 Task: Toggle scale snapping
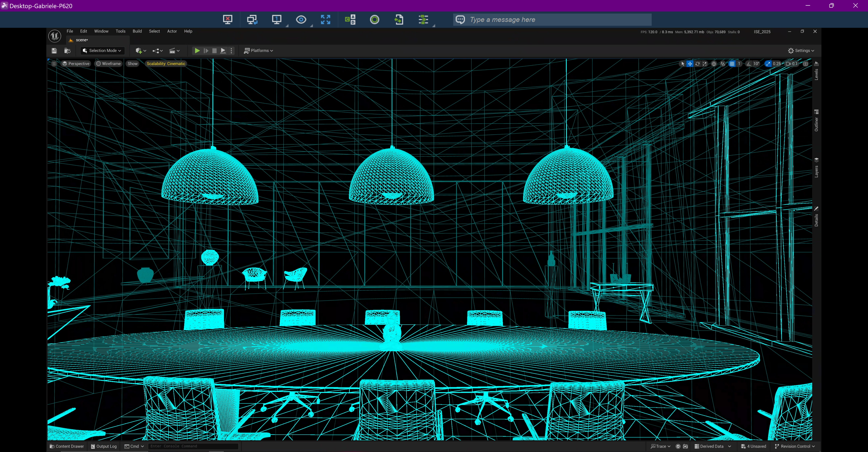768,64
